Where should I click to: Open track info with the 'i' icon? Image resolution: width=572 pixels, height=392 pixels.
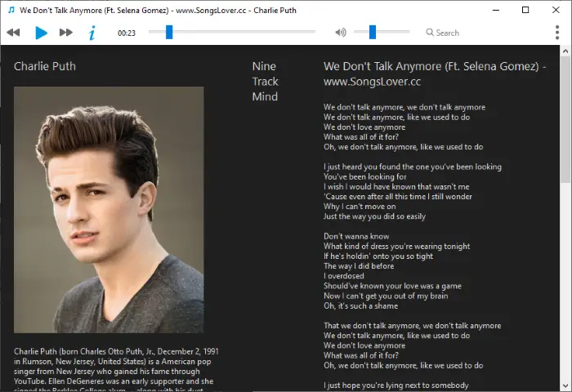tap(92, 33)
